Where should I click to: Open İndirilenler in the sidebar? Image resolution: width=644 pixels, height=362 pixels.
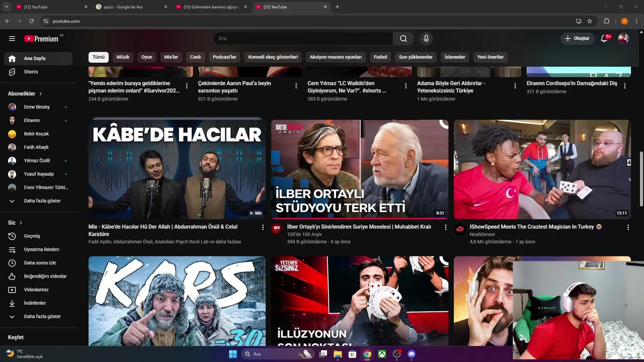pyautogui.click(x=38, y=303)
